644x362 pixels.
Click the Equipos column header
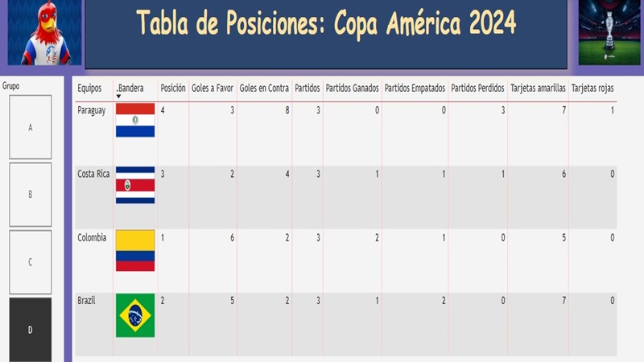[x=90, y=88]
